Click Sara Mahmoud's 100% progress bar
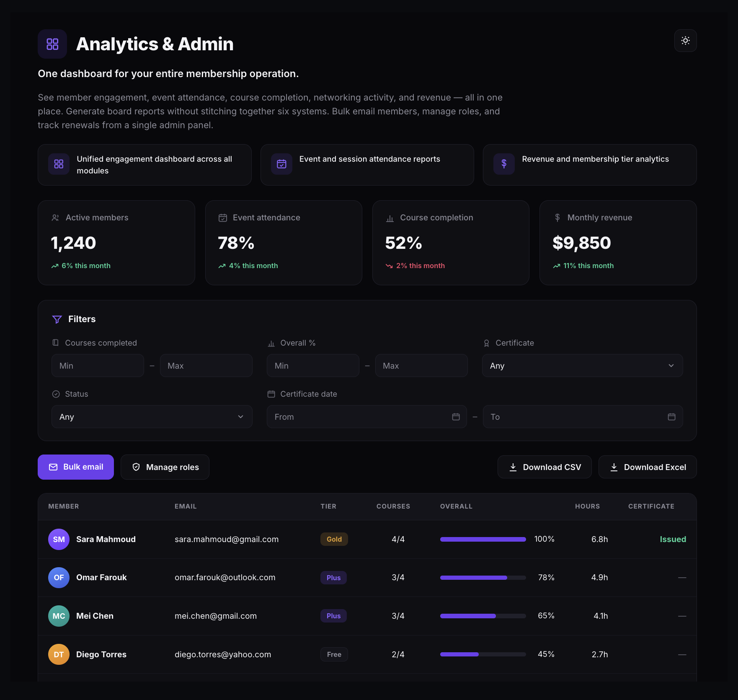This screenshot has width=738, height=700. pyautogui.click(x=483, y=540)
